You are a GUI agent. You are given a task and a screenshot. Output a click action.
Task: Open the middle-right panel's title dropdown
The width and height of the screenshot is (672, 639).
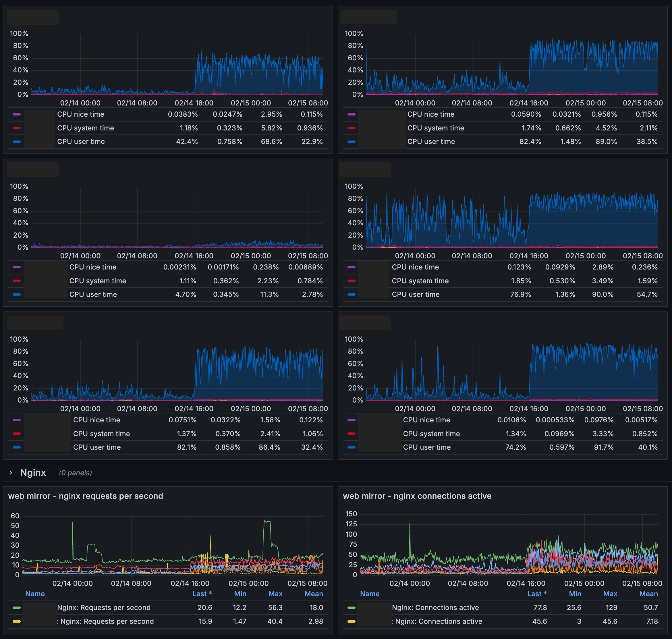point(365,170)
